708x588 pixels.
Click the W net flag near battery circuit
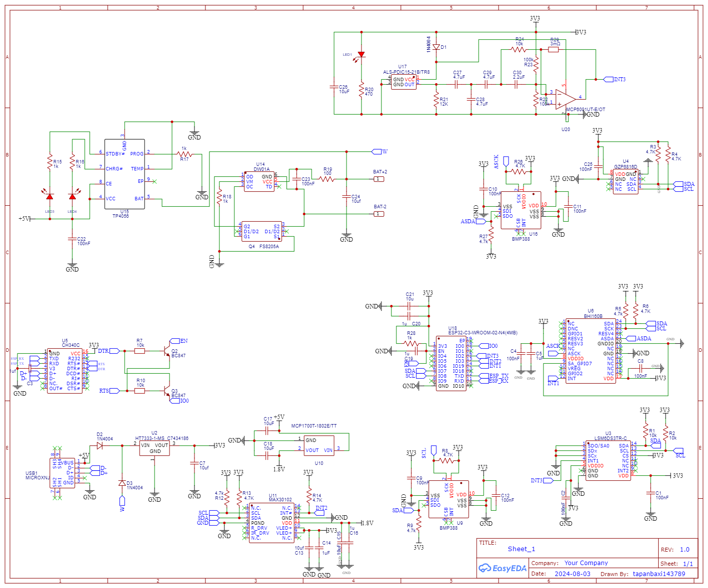tap(376, 151)
